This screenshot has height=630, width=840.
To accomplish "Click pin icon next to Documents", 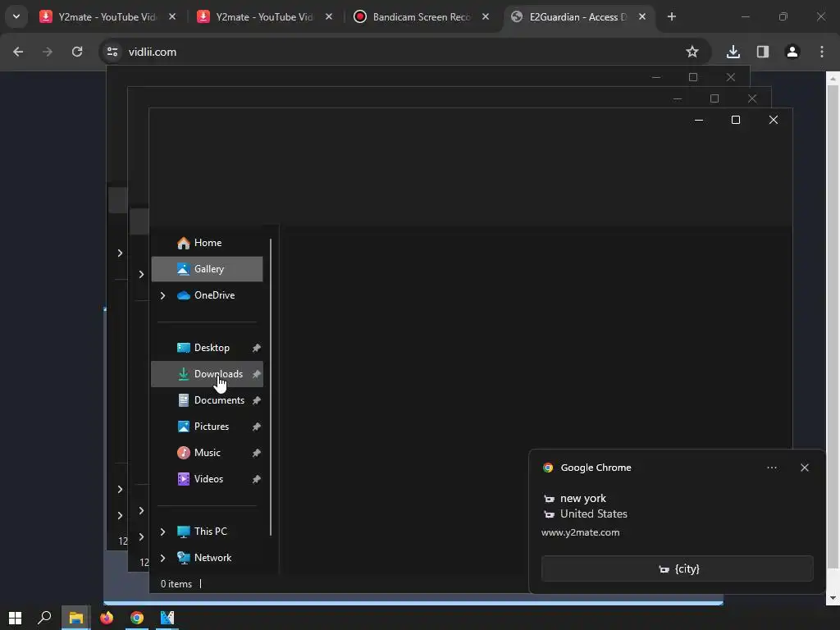I will 257,400.
